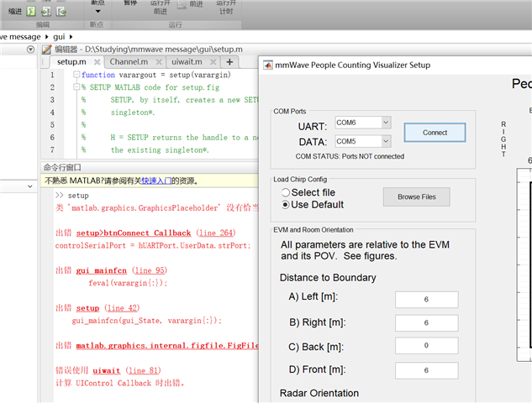Click the Connect button

point(435,133)
